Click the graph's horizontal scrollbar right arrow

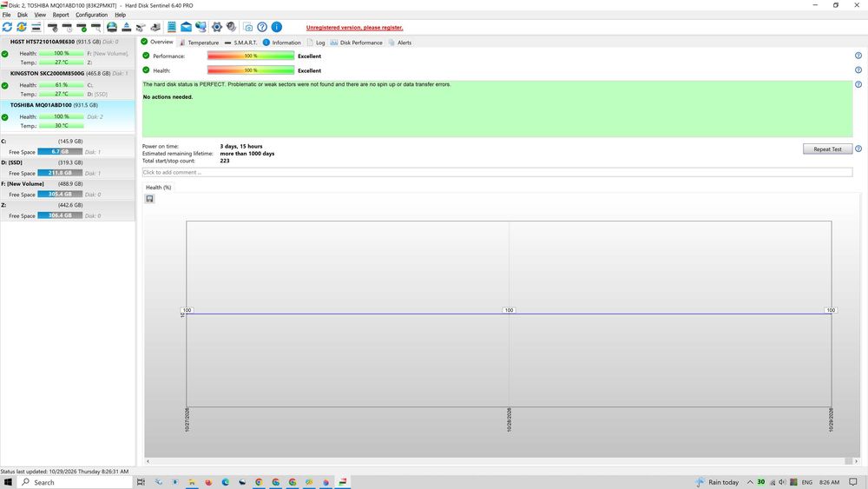[856, 460]
